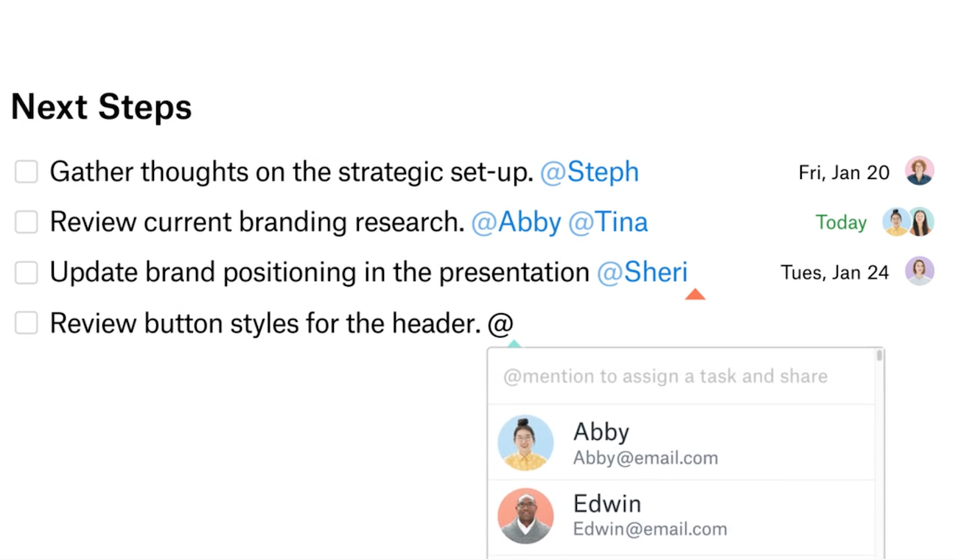958x560 pixels.
Task: Click the @Steph mention link
Action: [589, 172]
